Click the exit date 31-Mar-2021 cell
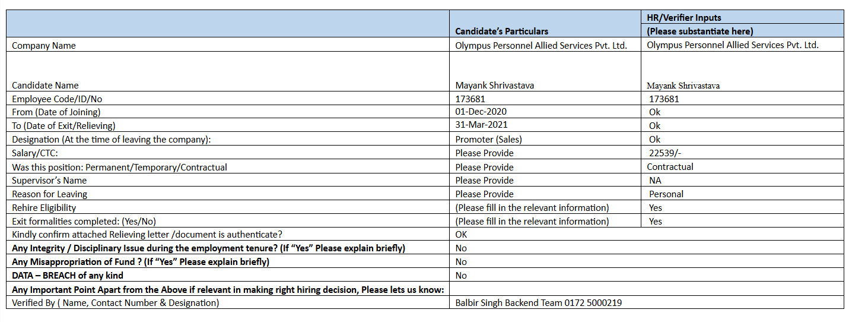This screenshot has width=868, height=322. tap(481, 125)
